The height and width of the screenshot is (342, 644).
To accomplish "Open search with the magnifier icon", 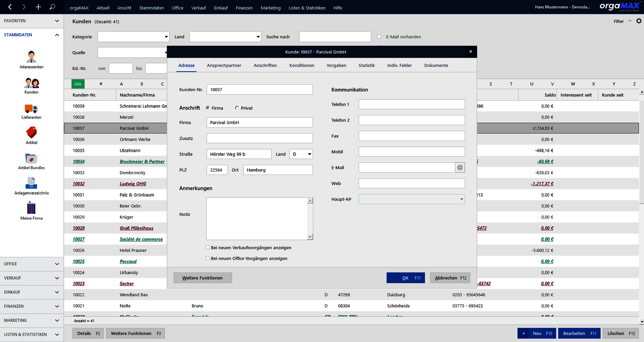I will point(52,7).
